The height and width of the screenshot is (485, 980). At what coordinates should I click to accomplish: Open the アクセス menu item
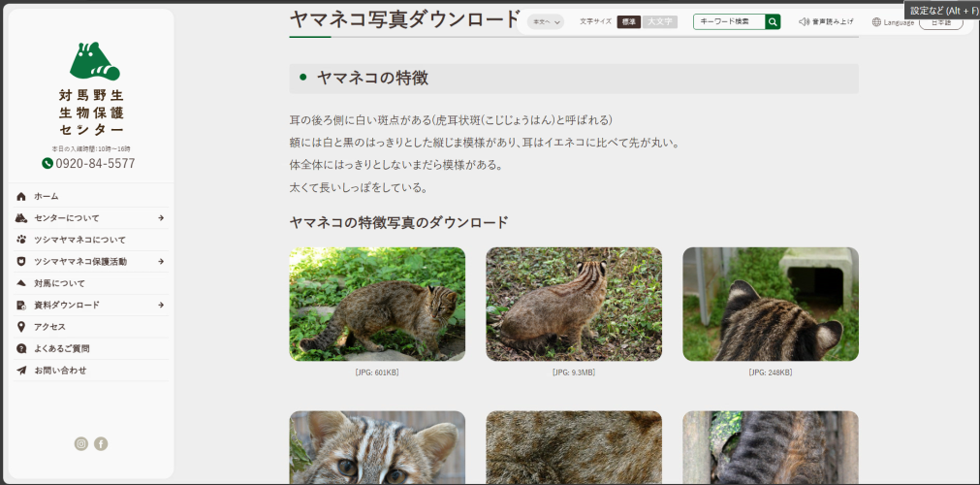pos(49,327)
